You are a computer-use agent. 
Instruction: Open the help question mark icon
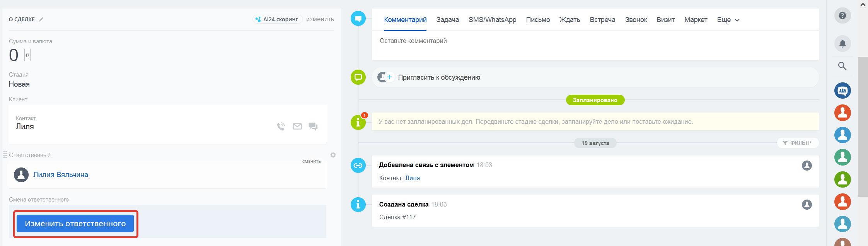pos(842,15)
